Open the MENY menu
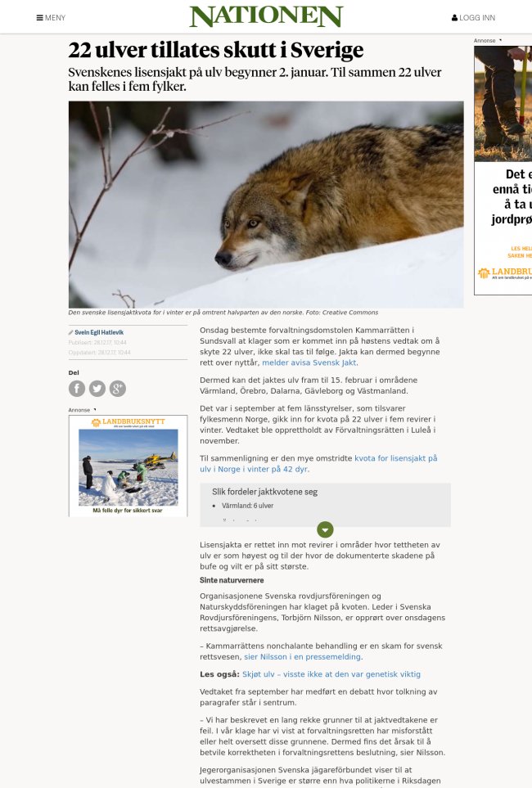The width and height of the screenshot is (532, 788). tap(51, 17)
